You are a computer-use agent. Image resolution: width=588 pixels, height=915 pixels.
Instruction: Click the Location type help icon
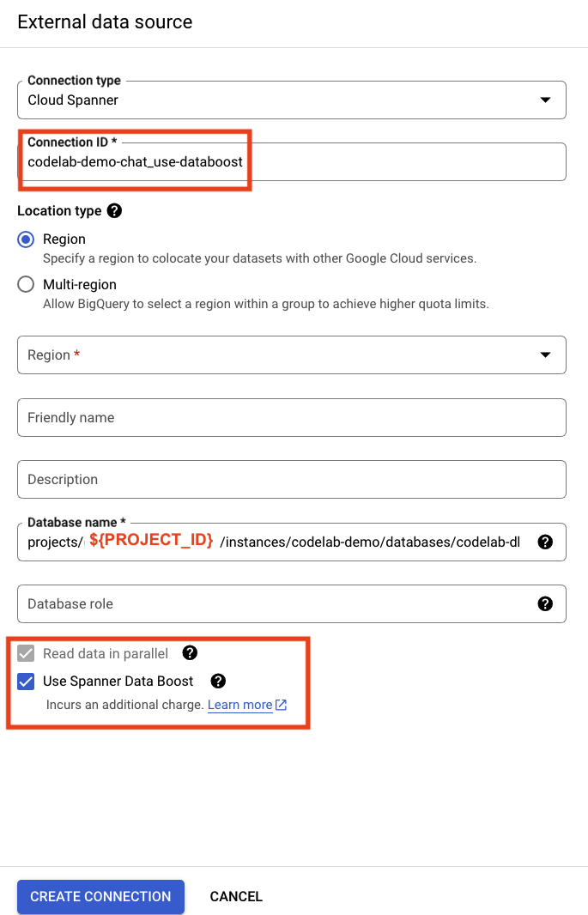click(x=114, y=211)
